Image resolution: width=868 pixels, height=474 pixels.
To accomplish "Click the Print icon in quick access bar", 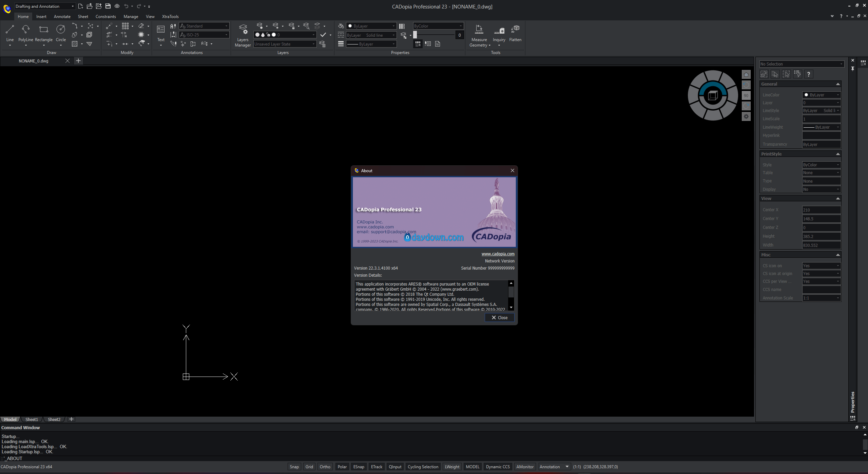I will (x=117, y=6).
